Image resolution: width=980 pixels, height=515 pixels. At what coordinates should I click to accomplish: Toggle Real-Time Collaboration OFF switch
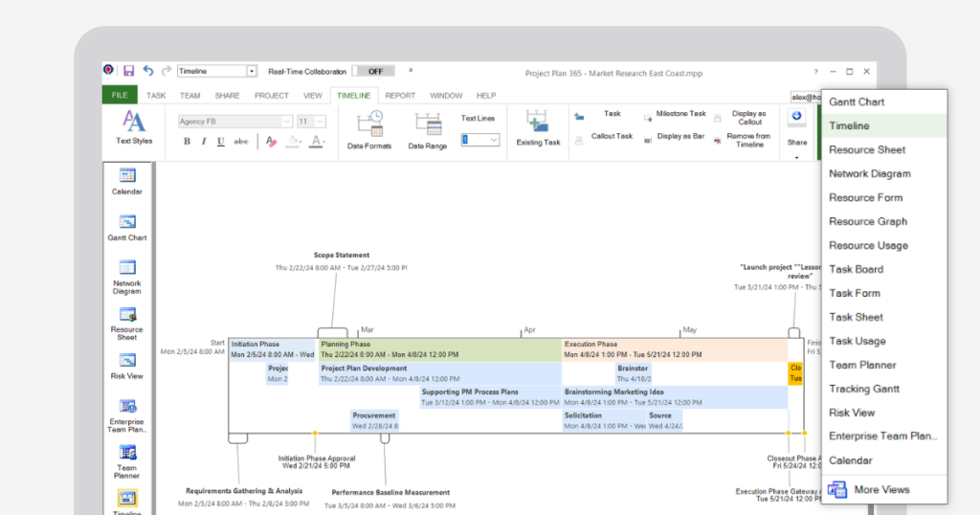pyautogui.click(x=373, y=71)
